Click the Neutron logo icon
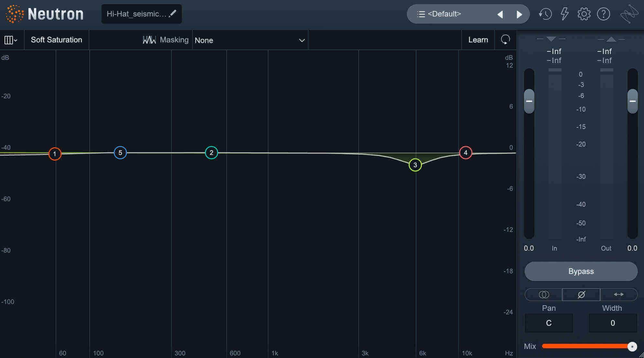644x358 pixels. tap(15, 14)
